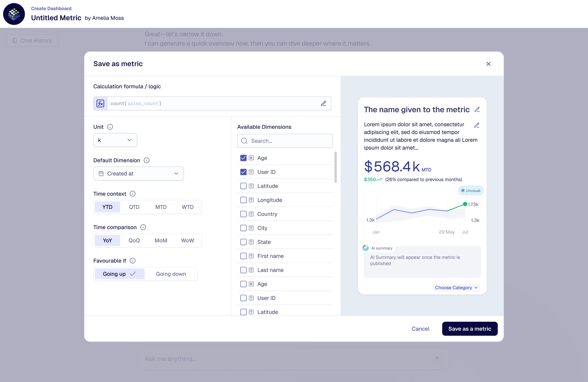Viewport: 588px width, 382px height.
Task: Click the Time context info icon
Action: pos(133,194)
